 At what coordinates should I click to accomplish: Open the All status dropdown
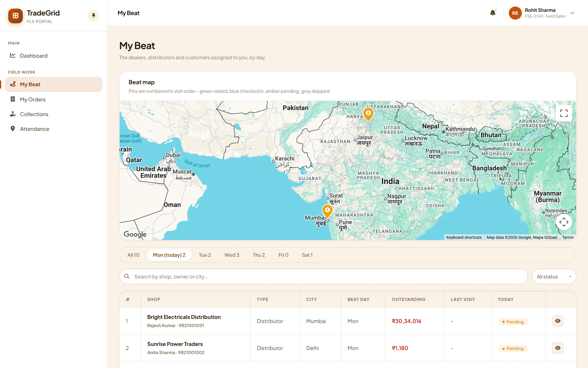(x=554, y=276)
